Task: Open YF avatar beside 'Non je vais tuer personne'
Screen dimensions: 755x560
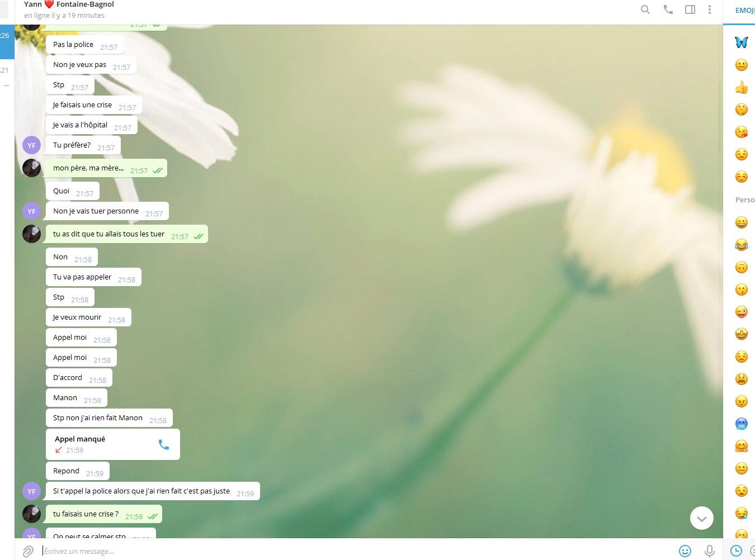Action: [x=31, y=211]
